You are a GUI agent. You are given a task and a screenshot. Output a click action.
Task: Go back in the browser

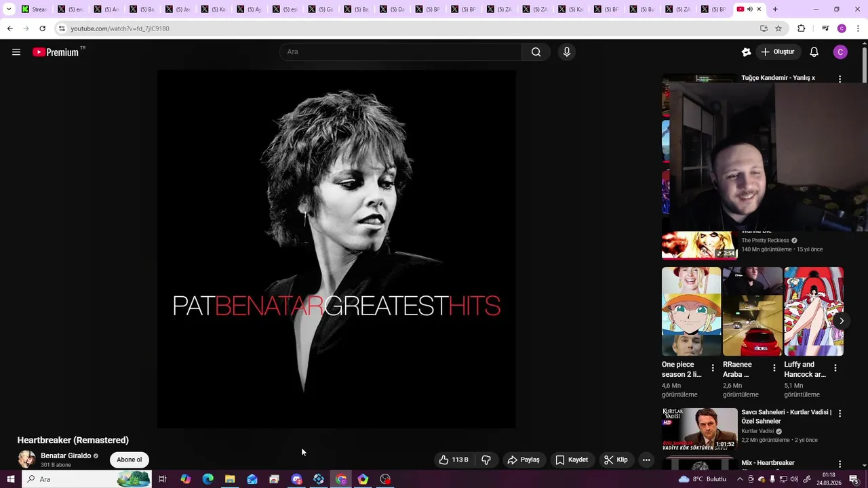(x=9, y=28)
